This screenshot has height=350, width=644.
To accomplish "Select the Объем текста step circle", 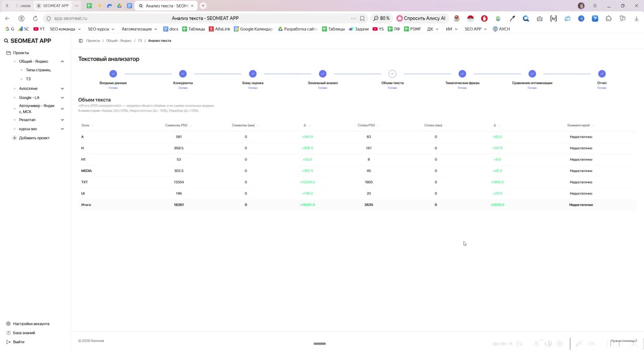I will point(392,74).
